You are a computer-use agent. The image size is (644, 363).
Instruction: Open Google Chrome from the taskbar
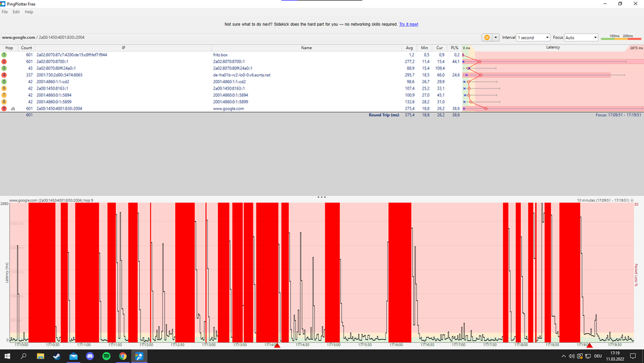click(122, 356)
